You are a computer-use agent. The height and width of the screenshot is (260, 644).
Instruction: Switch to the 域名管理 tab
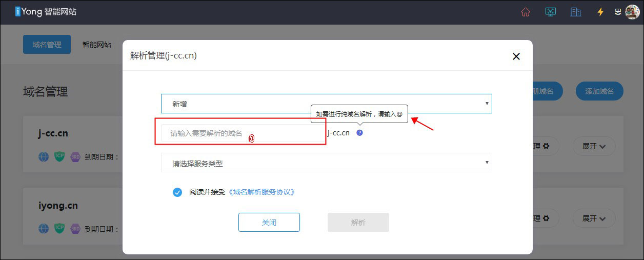click(x=47, y=45)
